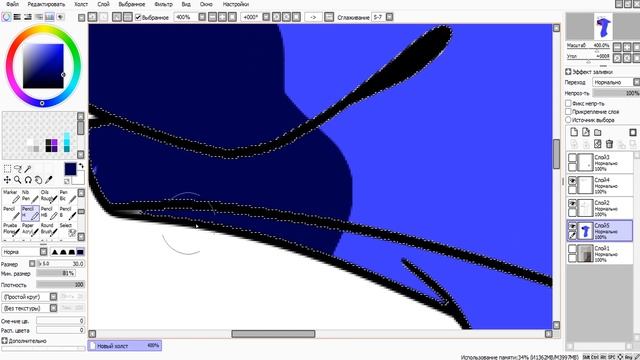Screen dimensions: 640x360
Task: Choose the Paper Acryl brush
Action: (x=30, y=229)
